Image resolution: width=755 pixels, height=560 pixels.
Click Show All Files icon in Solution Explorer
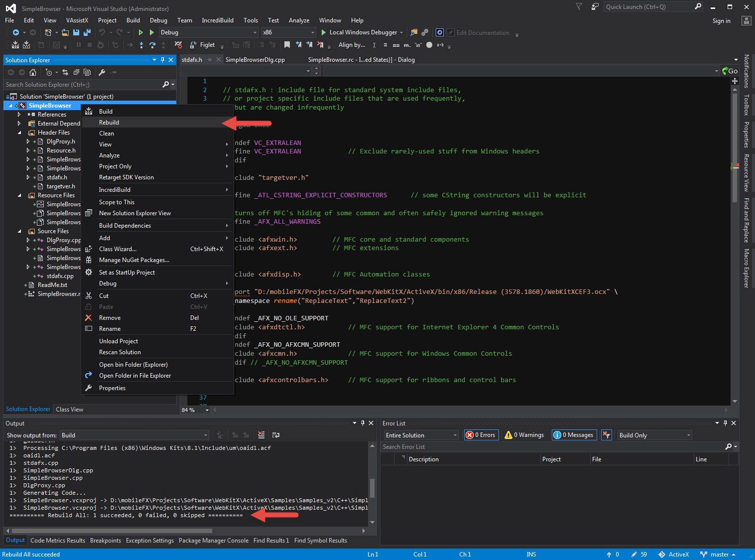[87, 72]
